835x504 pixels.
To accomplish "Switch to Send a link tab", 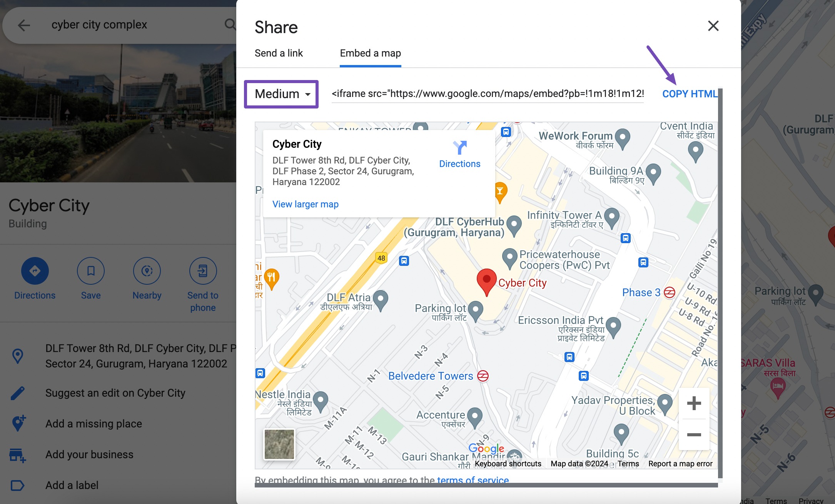I will tap(279, 53).
